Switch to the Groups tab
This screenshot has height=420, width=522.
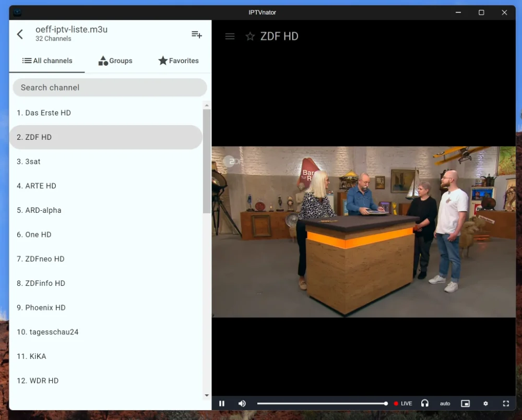pos(115,61)
